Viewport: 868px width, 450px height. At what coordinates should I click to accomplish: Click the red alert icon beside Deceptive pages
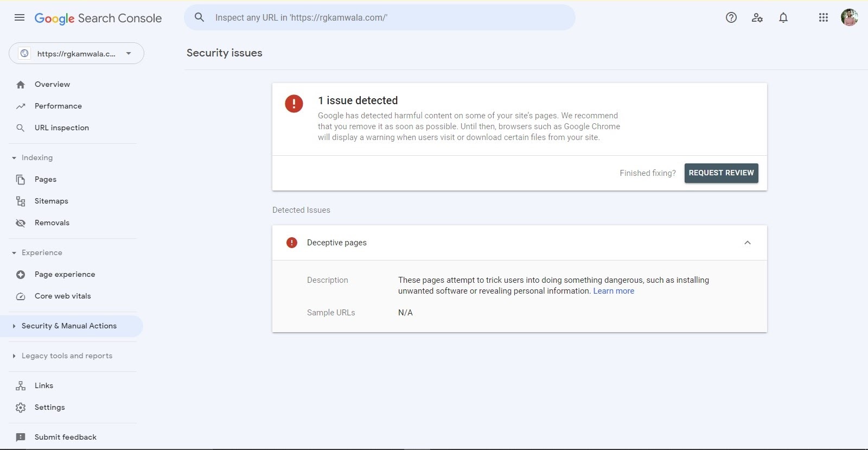(292, 243)
